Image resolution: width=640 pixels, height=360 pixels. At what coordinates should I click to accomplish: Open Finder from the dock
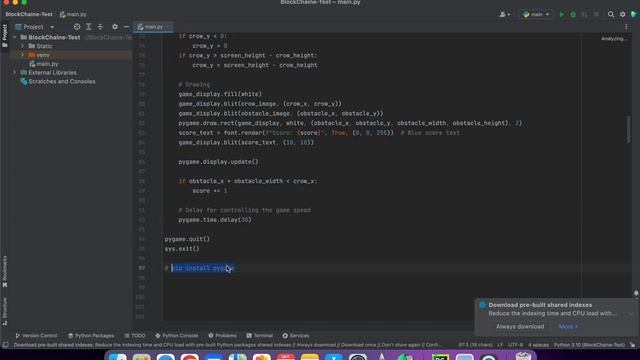click(118, 357)
